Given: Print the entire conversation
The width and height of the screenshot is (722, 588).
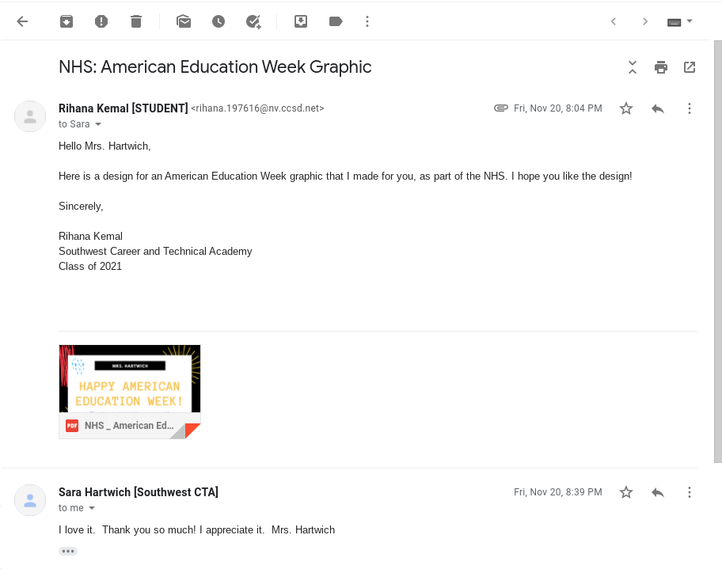Looking at the screenshot, I should (x=661, y=67).
